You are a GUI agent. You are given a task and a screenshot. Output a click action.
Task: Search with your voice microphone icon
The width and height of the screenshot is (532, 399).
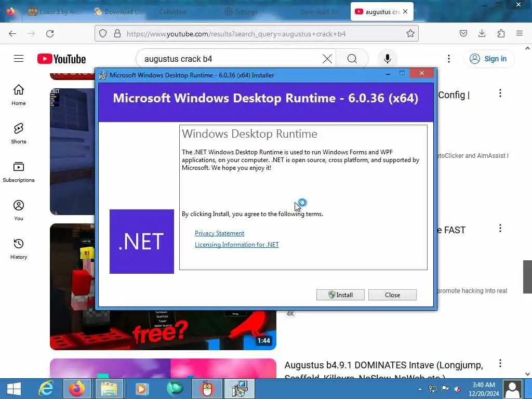[x=387, y=59]
